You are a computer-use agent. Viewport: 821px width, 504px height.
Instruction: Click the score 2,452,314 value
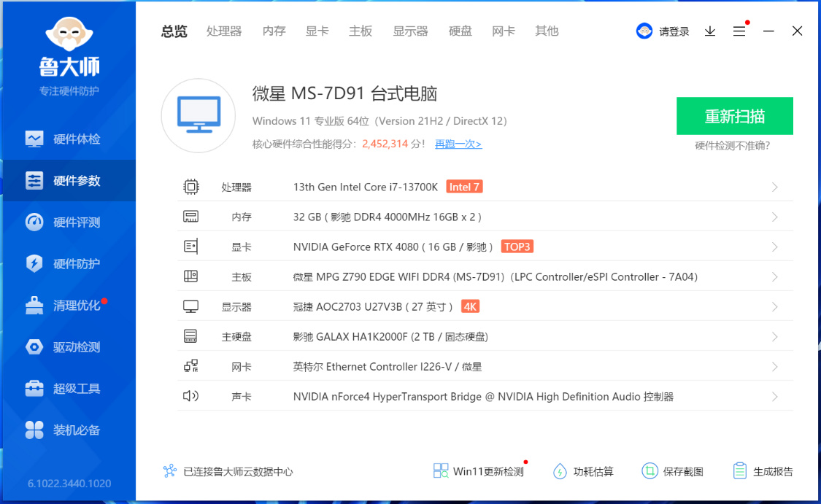tap(385, 144)
